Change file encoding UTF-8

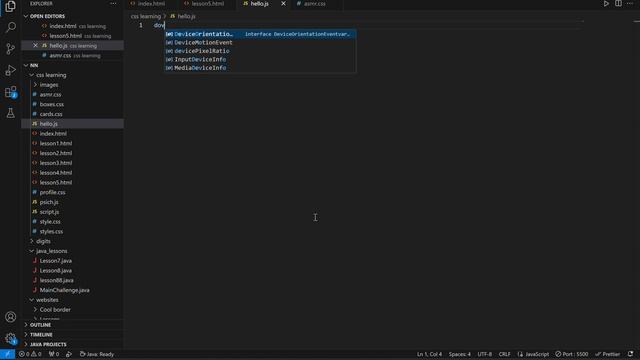[x=484, y=354]
